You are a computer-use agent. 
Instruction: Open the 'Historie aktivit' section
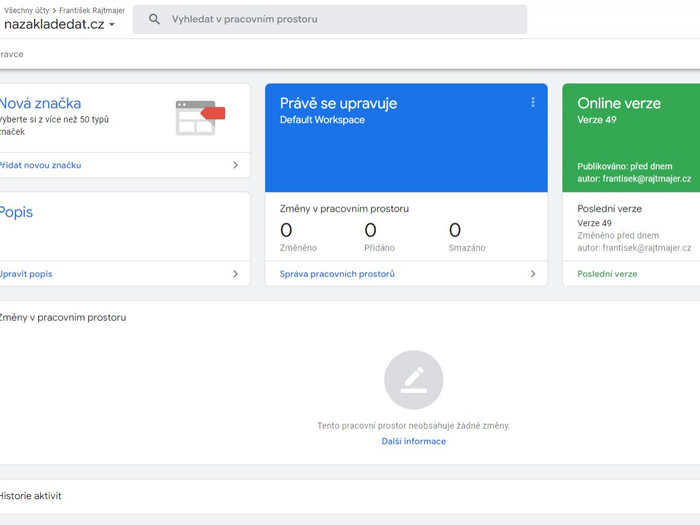tap(31, 496)
